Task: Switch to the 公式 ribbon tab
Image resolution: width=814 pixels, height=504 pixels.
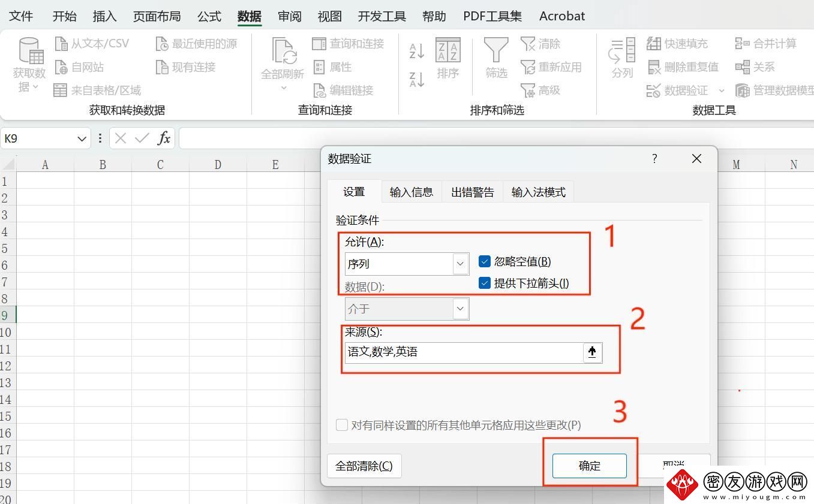Action: point(209,16)
